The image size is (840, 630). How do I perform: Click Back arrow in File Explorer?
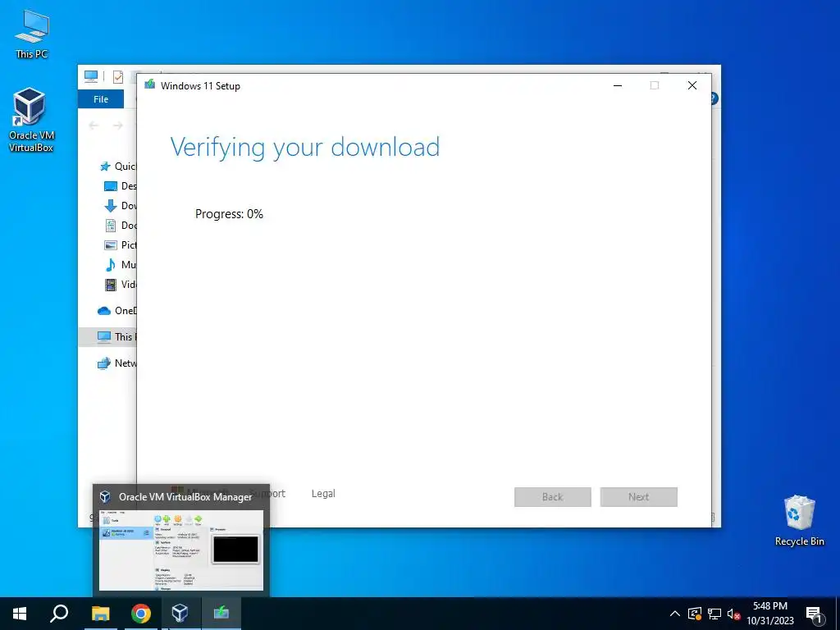click(94, 126)
